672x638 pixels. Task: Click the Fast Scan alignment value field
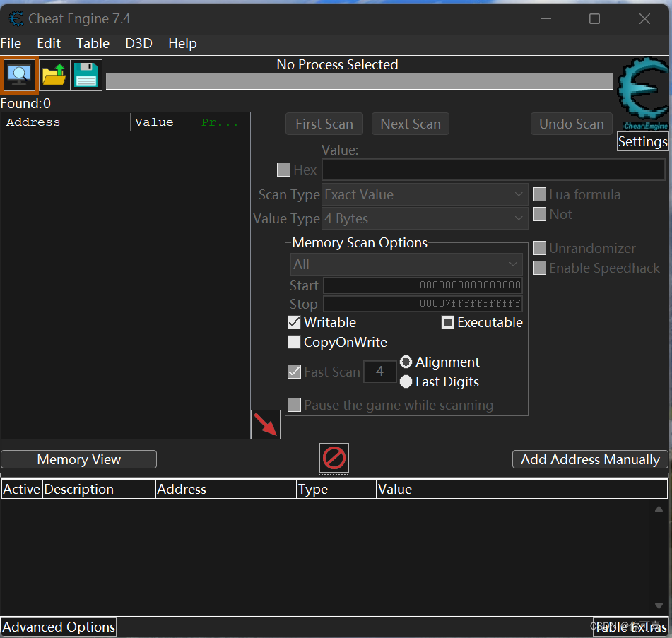point(379,371)
